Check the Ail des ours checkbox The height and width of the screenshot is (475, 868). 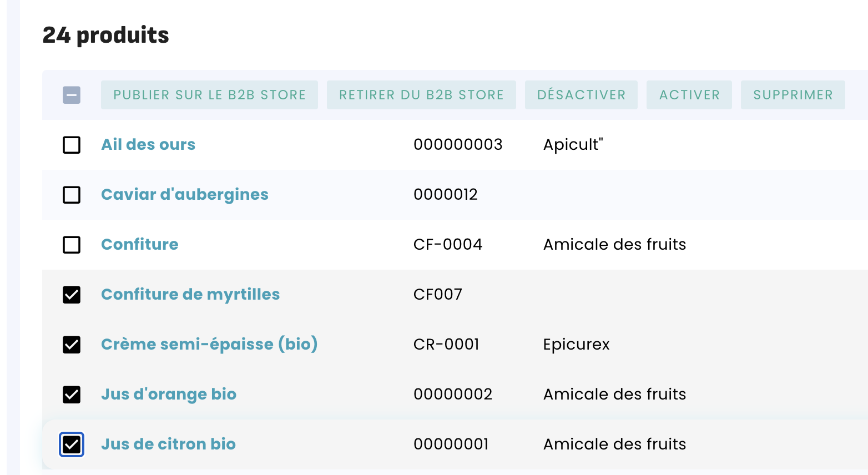(72, 145)
